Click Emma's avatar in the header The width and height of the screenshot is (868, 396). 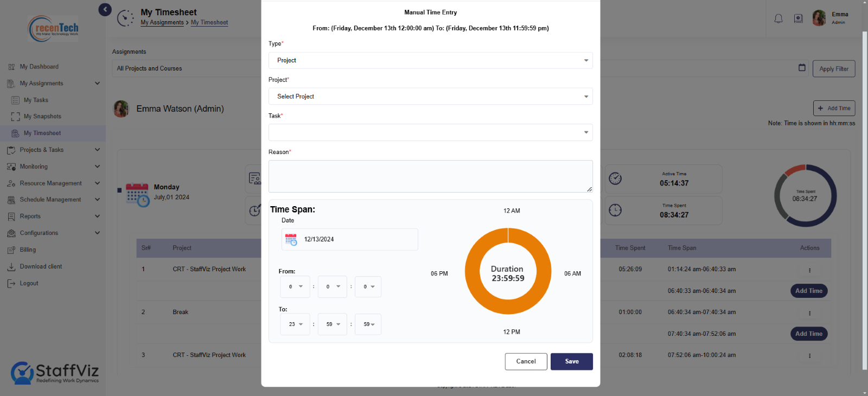click(x=819, y=18)
